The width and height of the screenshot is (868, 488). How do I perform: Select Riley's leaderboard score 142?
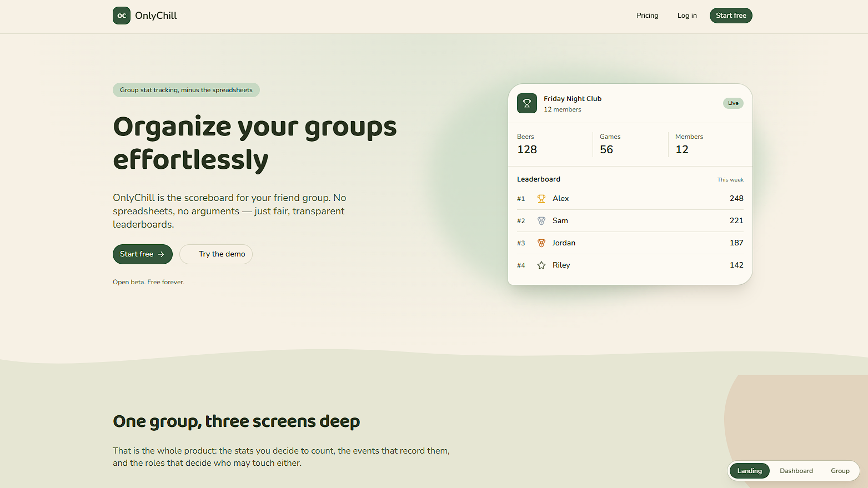pyautogui.click(x=736, y=265)
